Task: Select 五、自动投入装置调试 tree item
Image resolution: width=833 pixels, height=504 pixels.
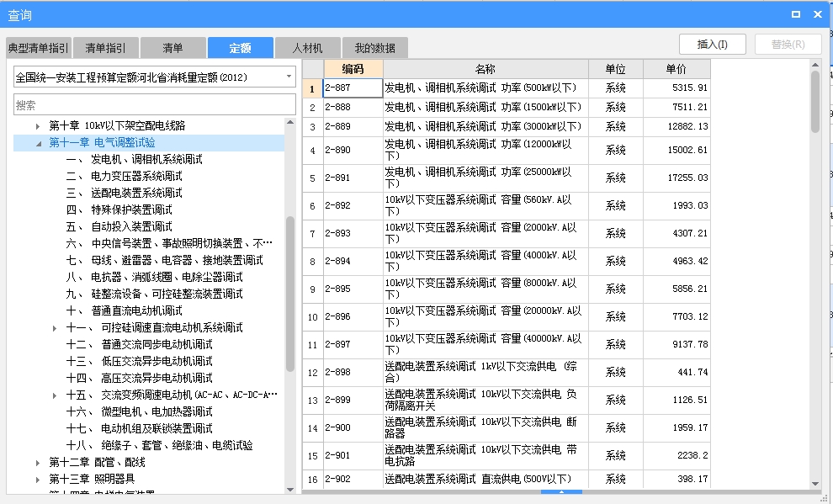Action: (x=119, y=227)
